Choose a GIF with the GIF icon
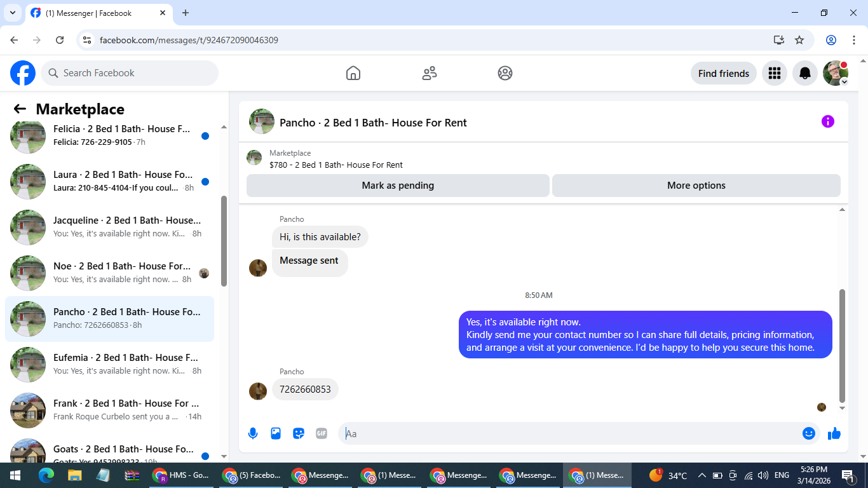Image resolution: width=868 pixels, height=488 pixels. 322,433
